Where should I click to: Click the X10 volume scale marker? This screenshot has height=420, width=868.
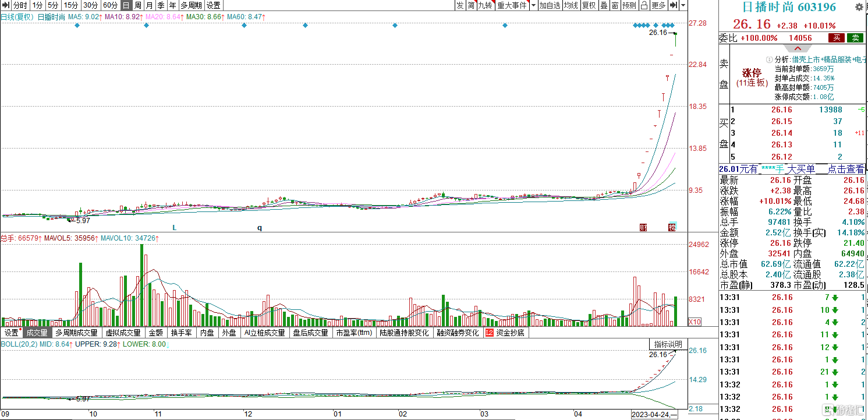coord(695,322)
